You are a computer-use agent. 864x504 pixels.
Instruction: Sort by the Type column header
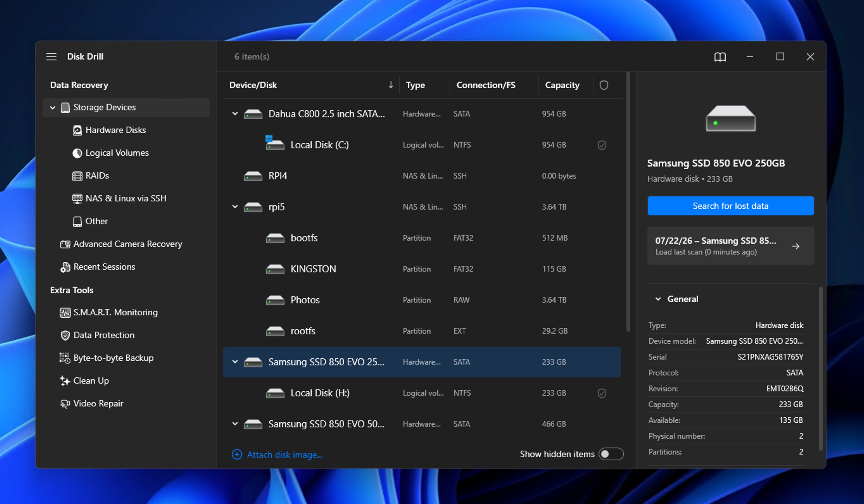[415, 85]
